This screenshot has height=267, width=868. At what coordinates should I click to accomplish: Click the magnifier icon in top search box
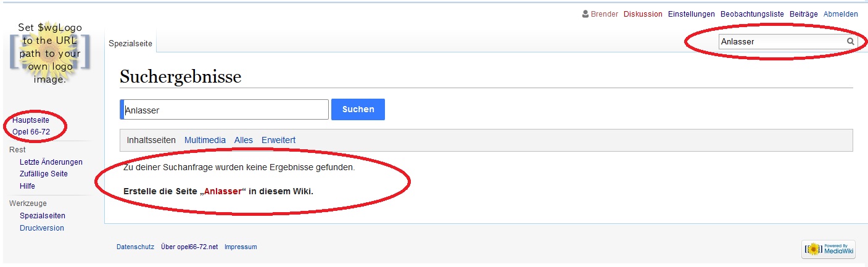[850, 41]
